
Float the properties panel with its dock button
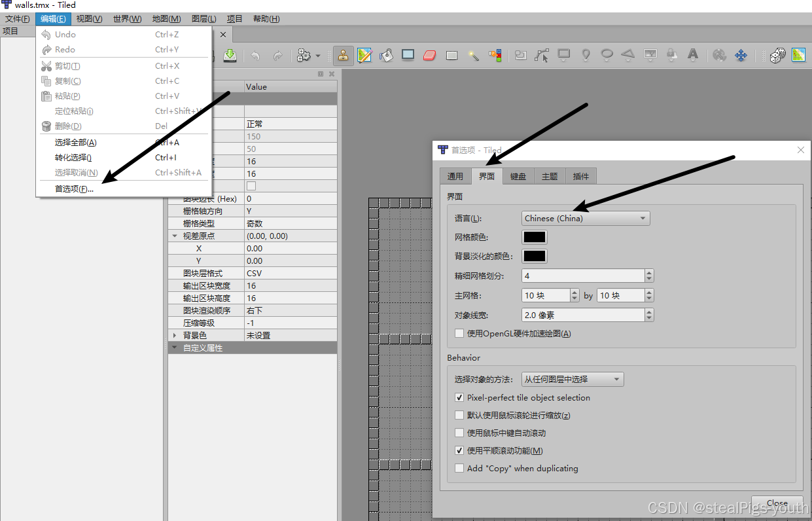tap(321, 75)
